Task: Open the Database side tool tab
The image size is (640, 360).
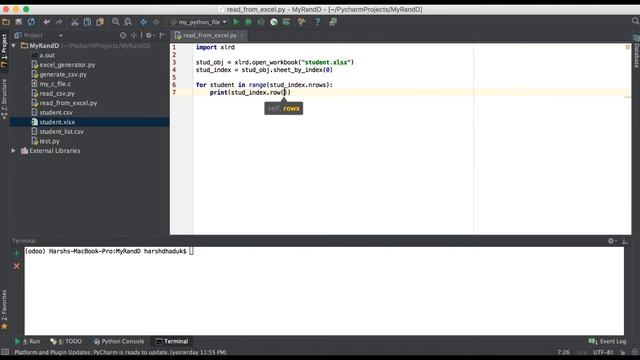Action: (636, 52)
